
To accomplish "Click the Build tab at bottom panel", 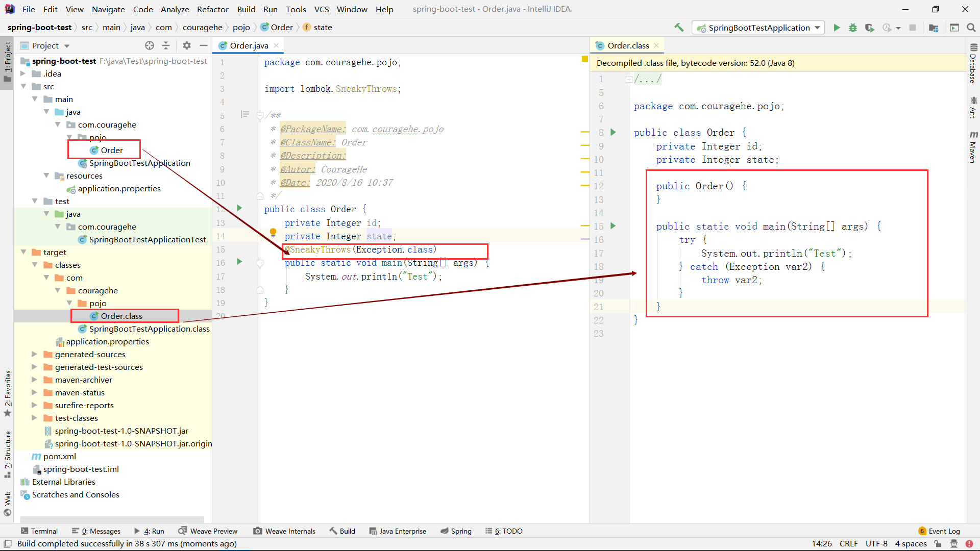I will point(347,531).
